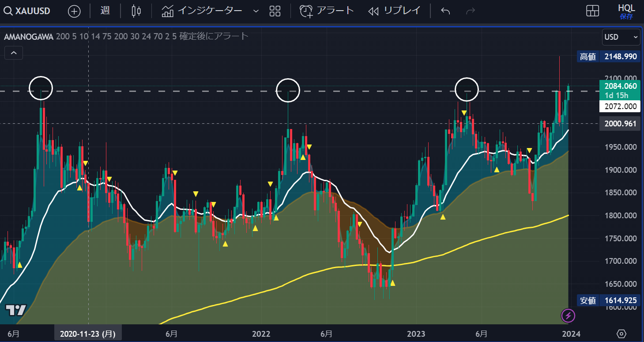Click the 2023 time axis label
This screenshot has width=644, height=342.
coord(417,334)
